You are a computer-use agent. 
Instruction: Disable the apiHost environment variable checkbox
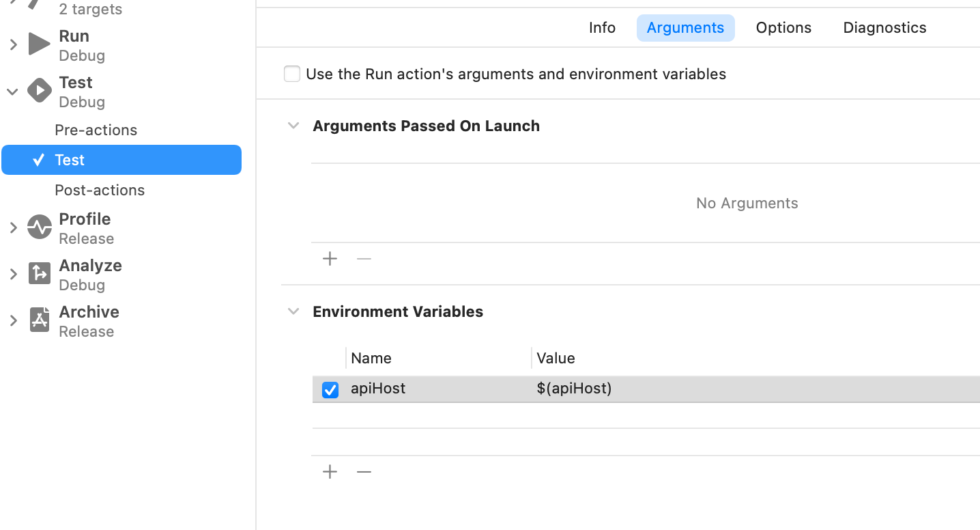330,389
